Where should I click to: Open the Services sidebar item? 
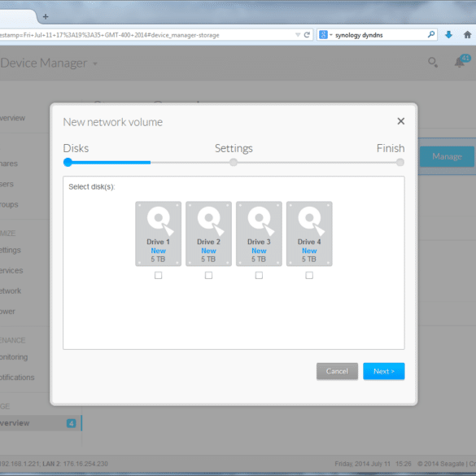click(11, 270)
